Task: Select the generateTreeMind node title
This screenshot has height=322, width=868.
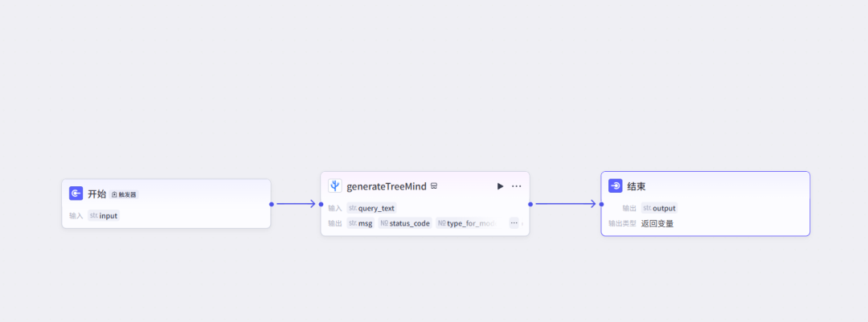Action: [x=387, y=186]
